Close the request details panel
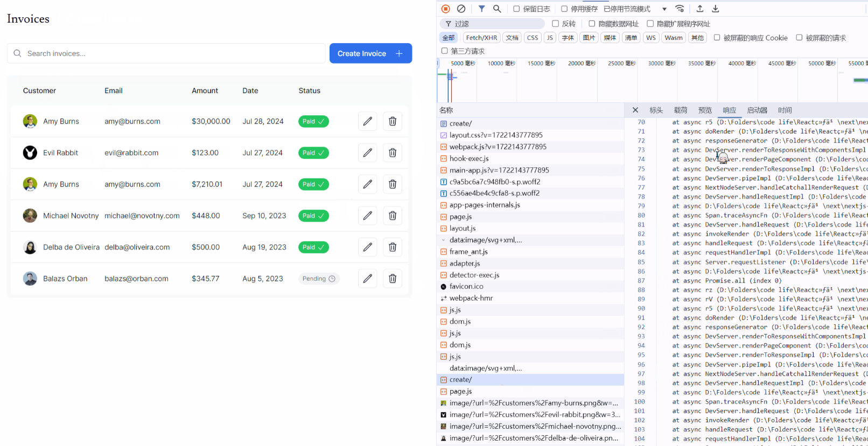The image size is (868, 446). click(x=635, y=110)
